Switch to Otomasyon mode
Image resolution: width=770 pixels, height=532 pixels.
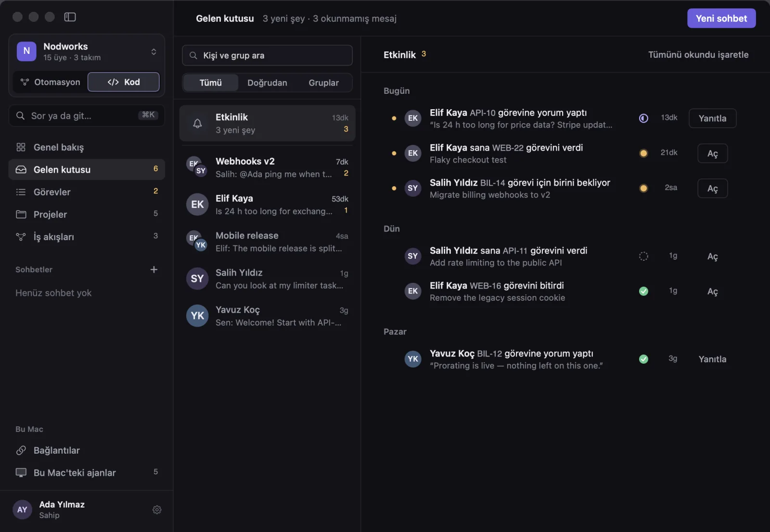pos(51,82)
